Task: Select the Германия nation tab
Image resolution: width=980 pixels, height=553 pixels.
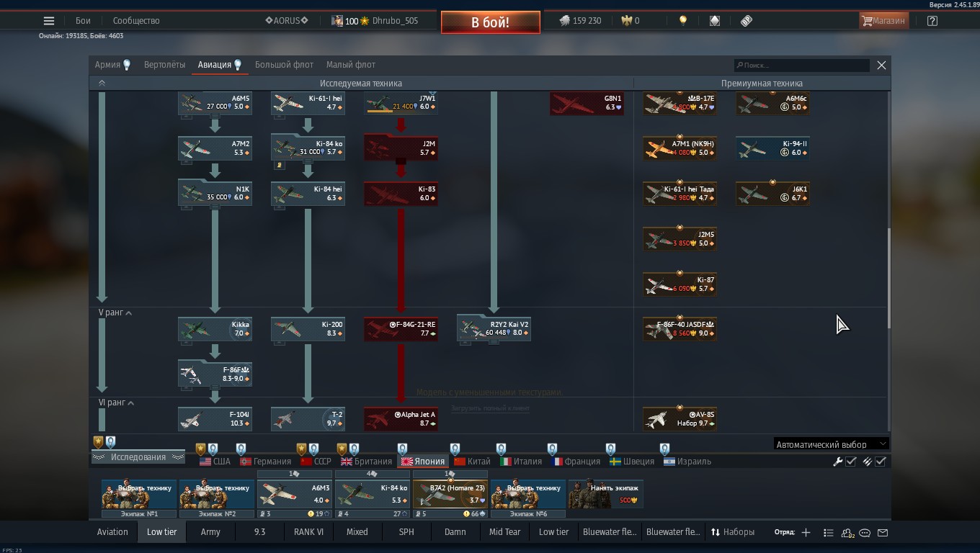Action: 265,462
